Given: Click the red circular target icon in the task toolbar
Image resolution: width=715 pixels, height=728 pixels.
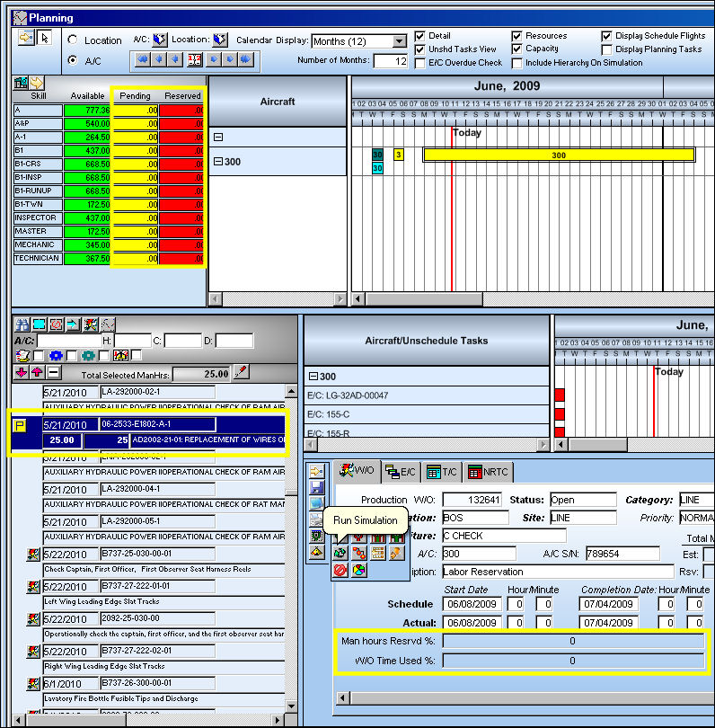Looking at the screenshot, I should click(x=57, y=324).
